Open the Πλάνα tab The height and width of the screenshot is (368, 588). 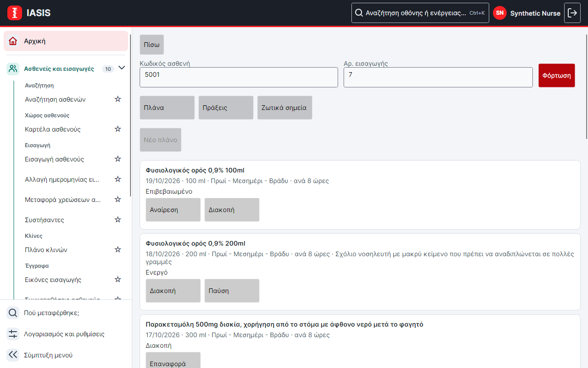(x=167, y=108)
